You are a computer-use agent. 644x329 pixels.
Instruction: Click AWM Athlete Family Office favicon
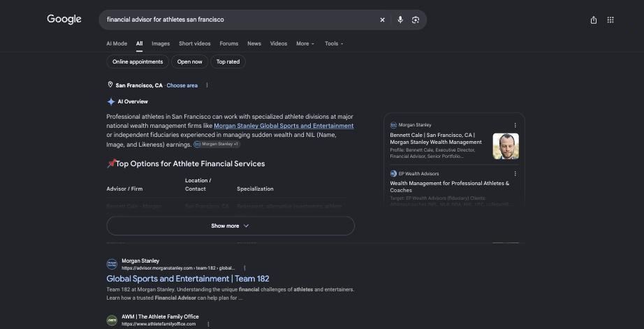coord(112,320)
